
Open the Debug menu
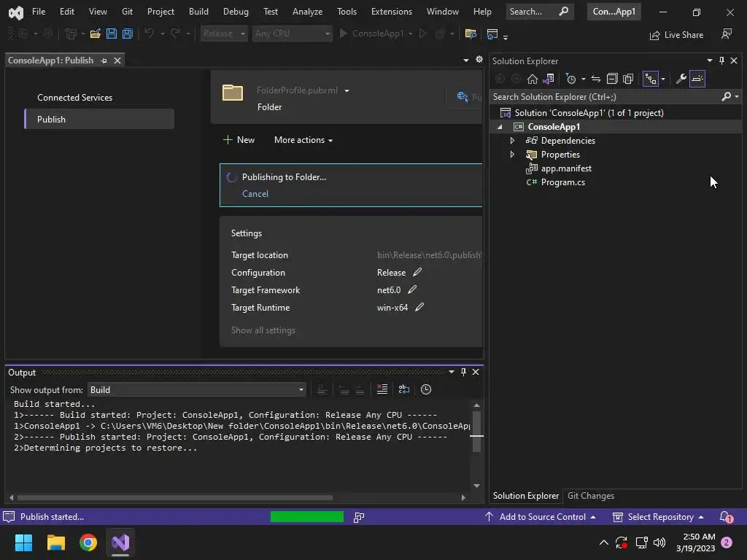pyautogui.click(x=236, y=12)
